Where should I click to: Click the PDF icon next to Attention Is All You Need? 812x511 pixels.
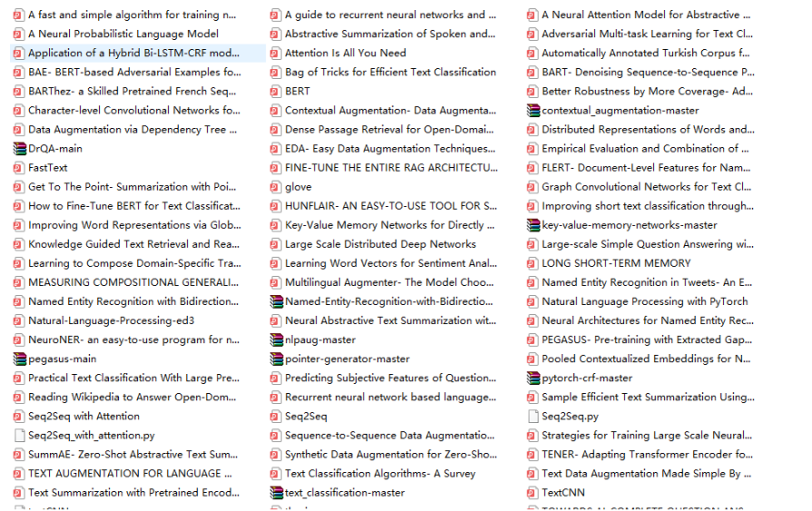point(276,53)
